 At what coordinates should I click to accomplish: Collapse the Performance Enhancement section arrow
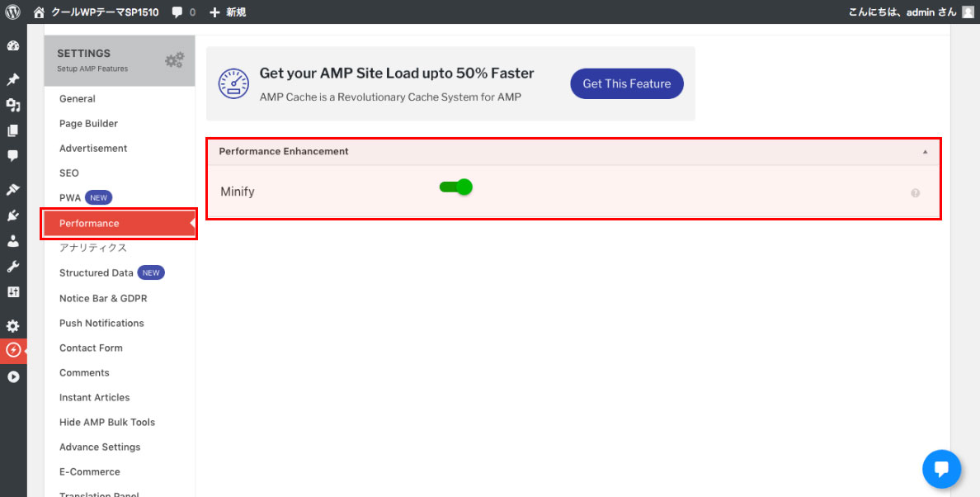[x=925, y=152]
